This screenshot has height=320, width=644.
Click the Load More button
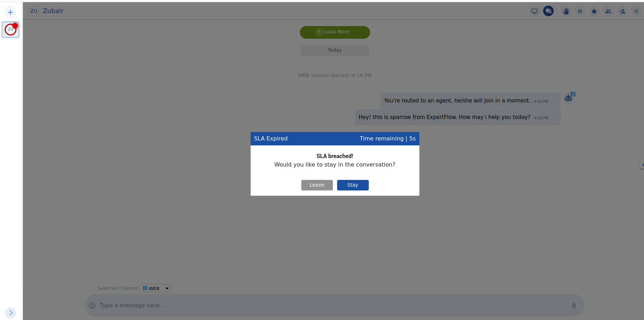coord(334,32)
